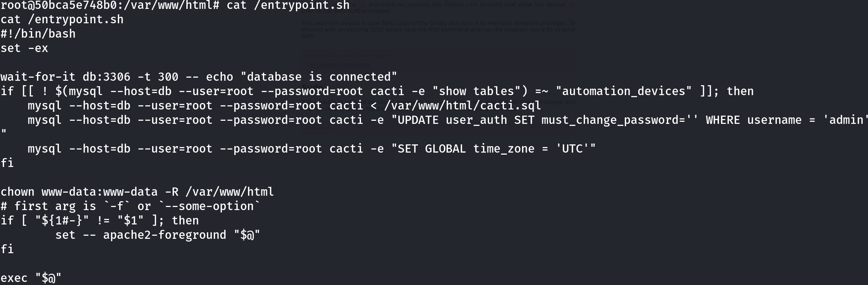The width and height of the screenshot is (868, 285).
Task: Click the faded background text about SUID privileges
Action: [x=346, y=11]
